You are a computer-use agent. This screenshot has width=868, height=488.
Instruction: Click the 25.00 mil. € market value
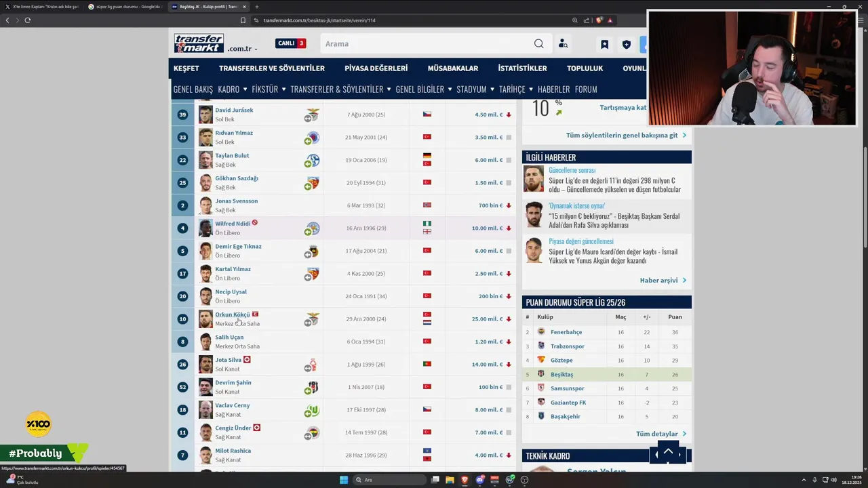(487, 319)
